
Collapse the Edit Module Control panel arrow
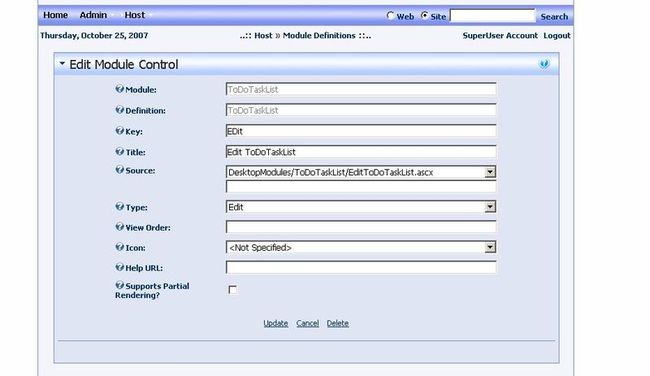coord(62,63)
